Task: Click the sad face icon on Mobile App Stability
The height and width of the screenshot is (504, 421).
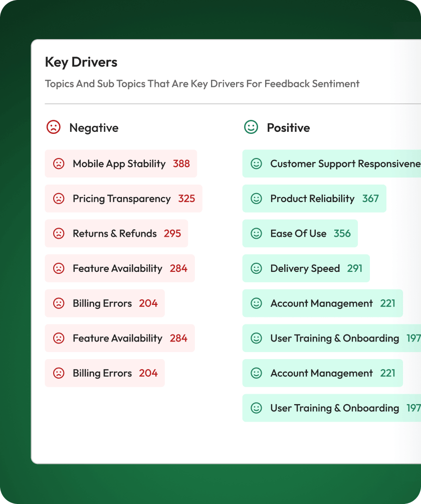Action: click(59, 163)
